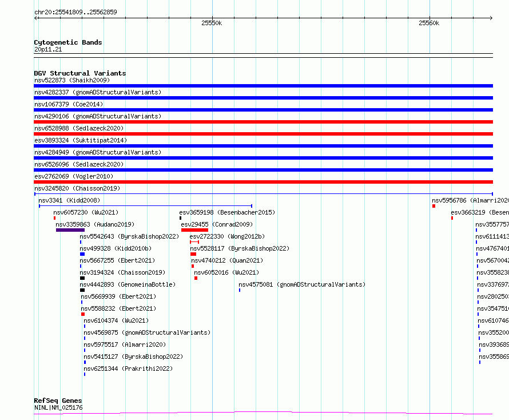Click the blue tick under nsv4575081

(x=240, y=290)
